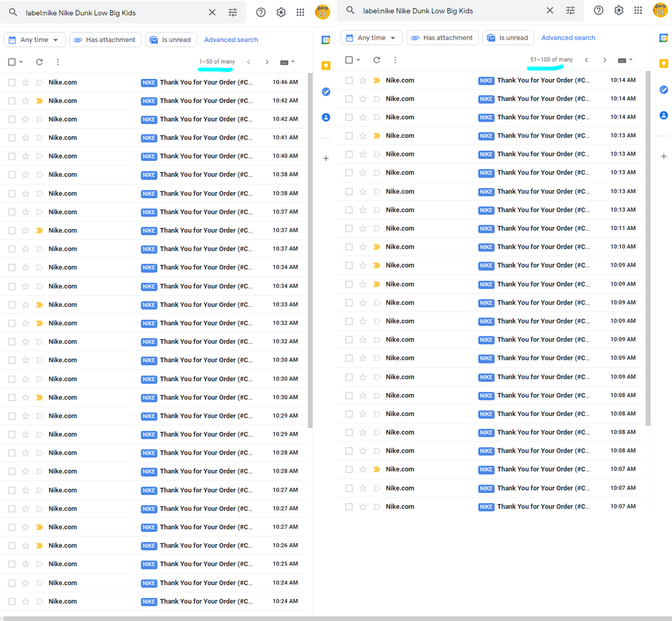This screenshot has width=672, height=621.
Task: Click Is unread filter in left window
Action: click(171, 40)
